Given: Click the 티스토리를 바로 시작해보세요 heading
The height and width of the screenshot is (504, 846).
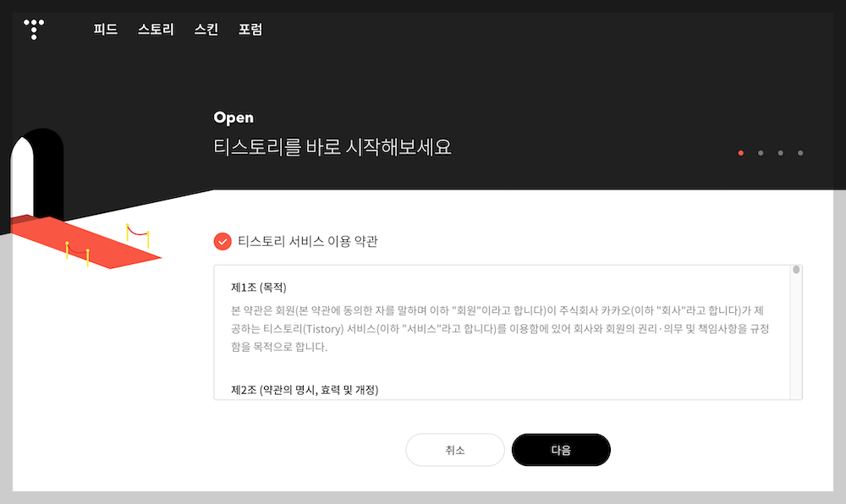Looking at the screenshot, I should click(x=332, y=146).
